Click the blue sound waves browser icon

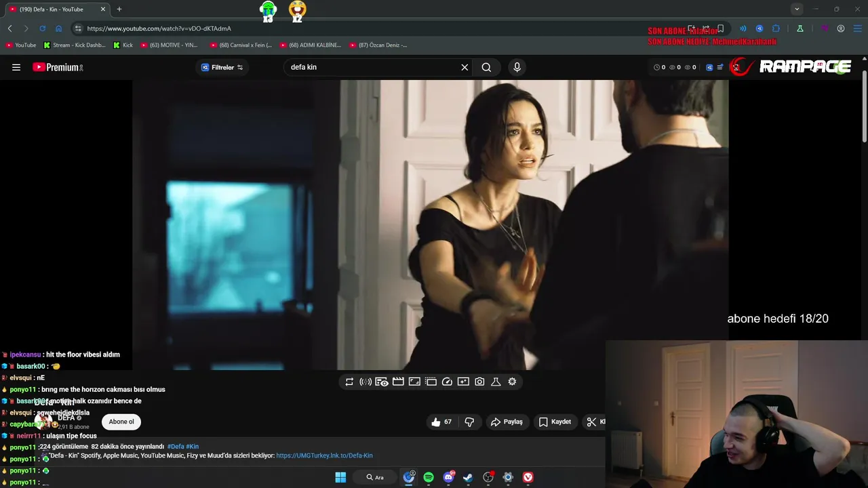(x=743, y=28)
